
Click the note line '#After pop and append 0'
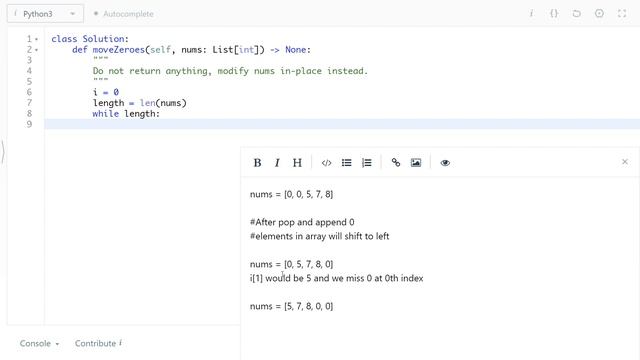coord(302,222)
